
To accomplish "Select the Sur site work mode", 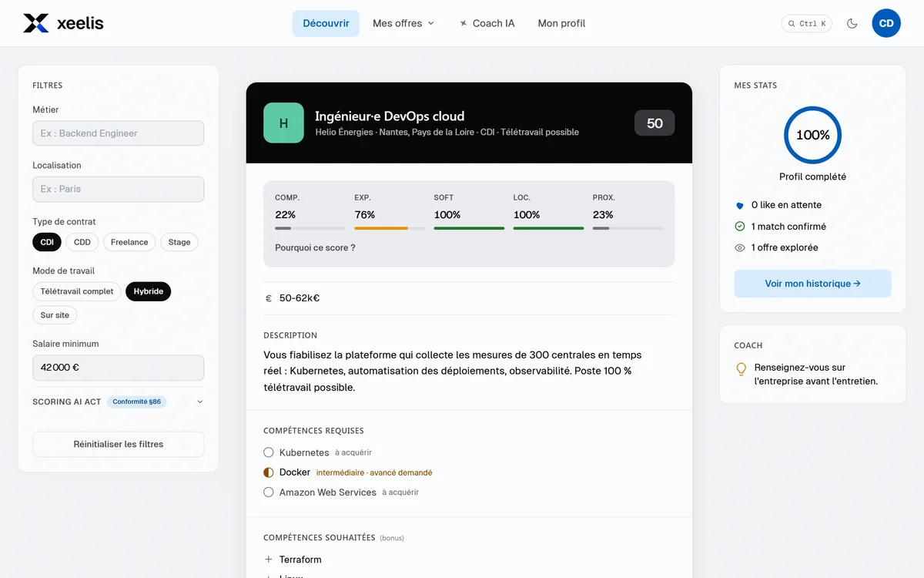I will click(55, 315).
